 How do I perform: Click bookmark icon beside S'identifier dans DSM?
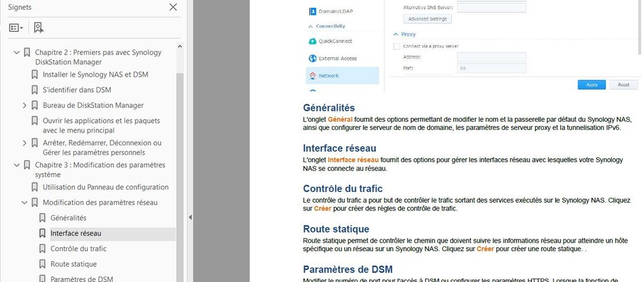[x=35, y=90]
